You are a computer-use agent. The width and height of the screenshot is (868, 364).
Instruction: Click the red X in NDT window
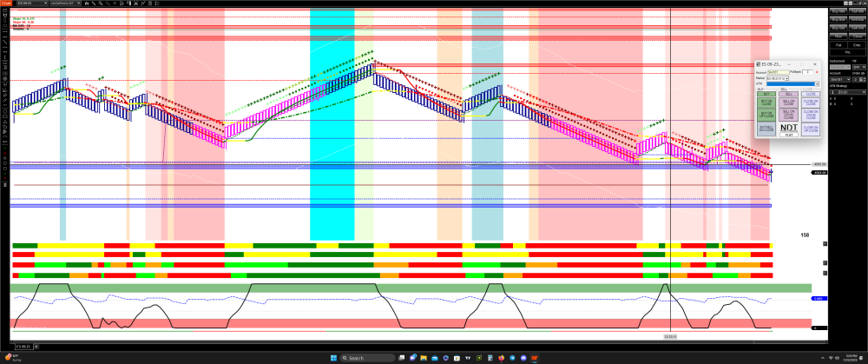(x=817, y=72)
